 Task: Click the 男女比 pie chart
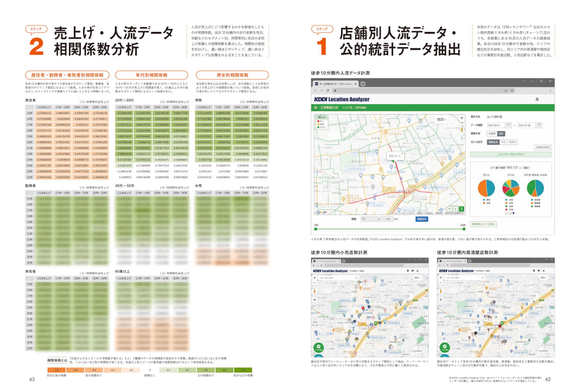[x=486, y=188]
